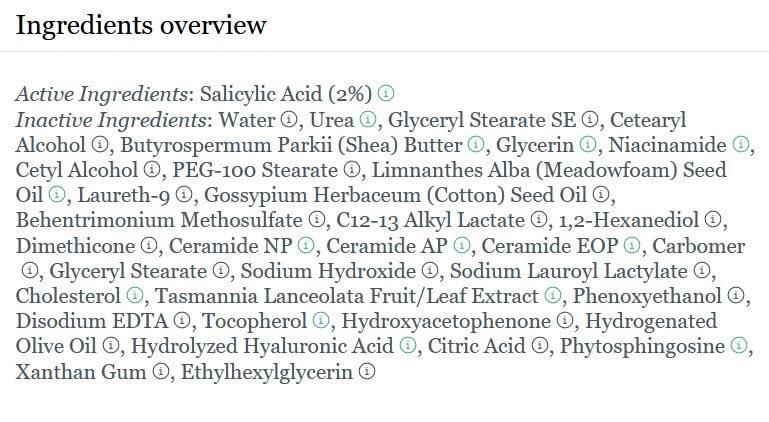This screenshot has height=422, width=769.
Task: Click info icon beside Ceramide EOP
Action: (632, 246)
